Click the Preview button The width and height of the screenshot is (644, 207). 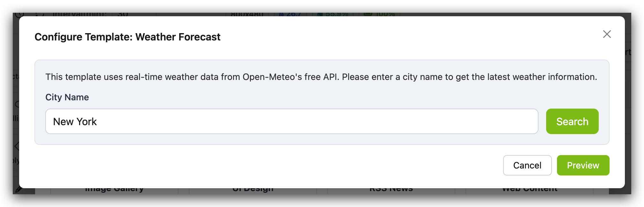[x=583, y=165]
